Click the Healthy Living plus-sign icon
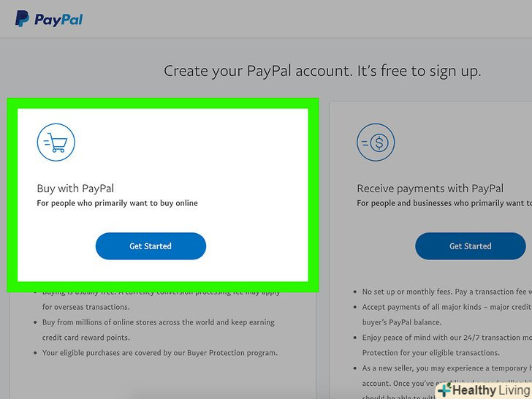532x399 pixels. coord(444,389)
